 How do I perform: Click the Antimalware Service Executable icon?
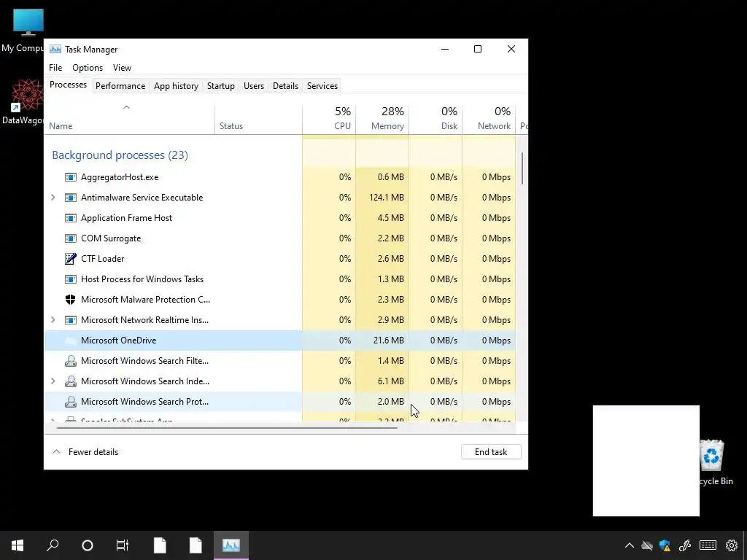(x=71, y=198)
